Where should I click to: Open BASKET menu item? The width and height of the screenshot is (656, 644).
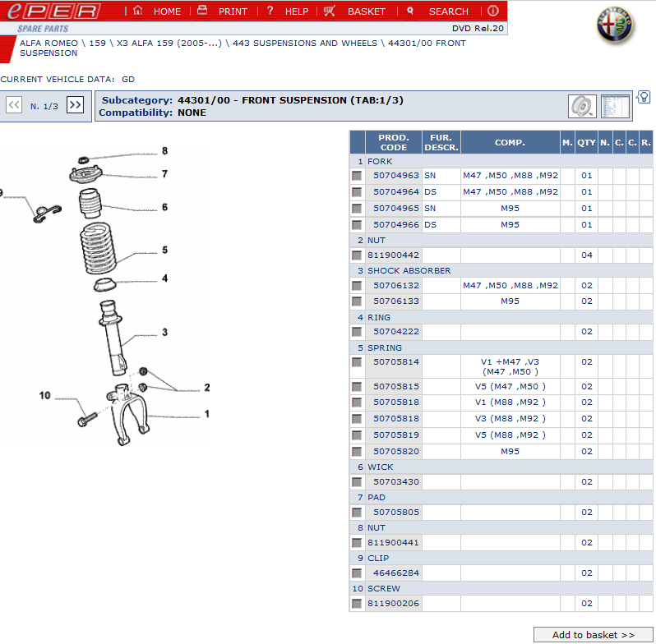367,11
